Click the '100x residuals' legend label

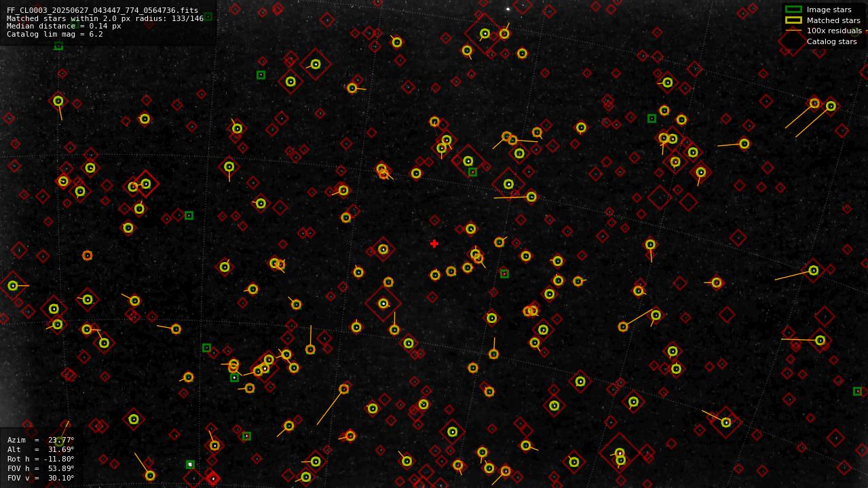834,31
